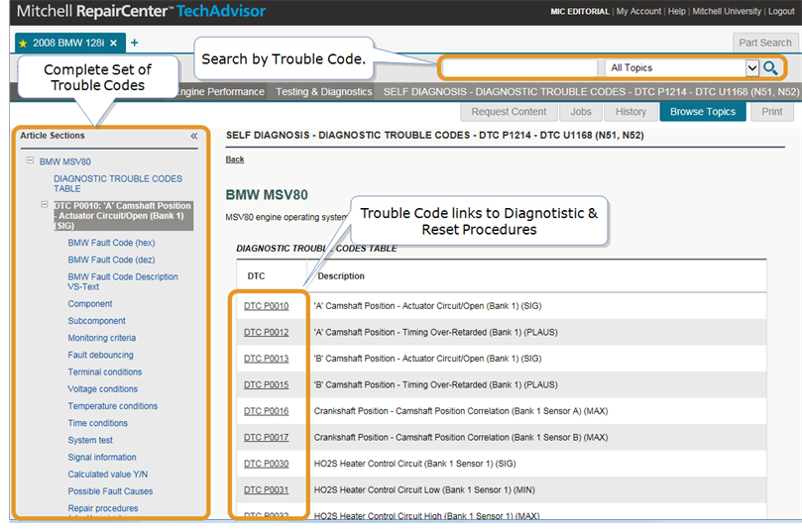Open the Help link
Screen dimensions: 802x532
676,11
